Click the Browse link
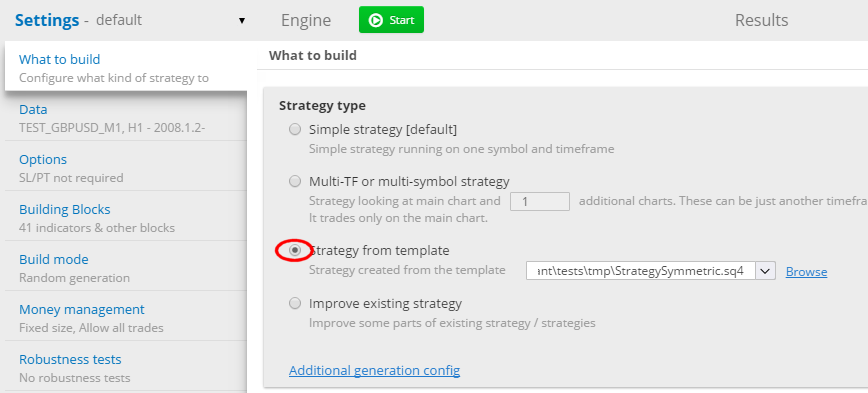This screenshot has width=868, height=393. pyautogui.click(x=807, y=272)
